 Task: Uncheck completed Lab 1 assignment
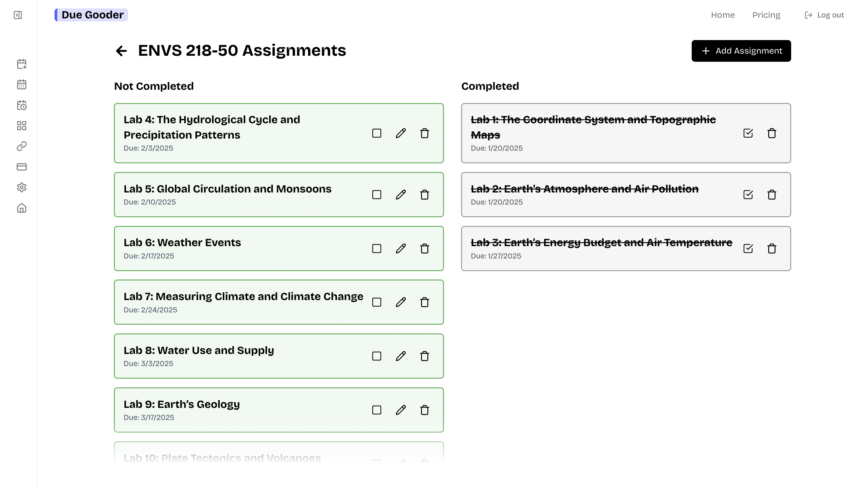748,133
